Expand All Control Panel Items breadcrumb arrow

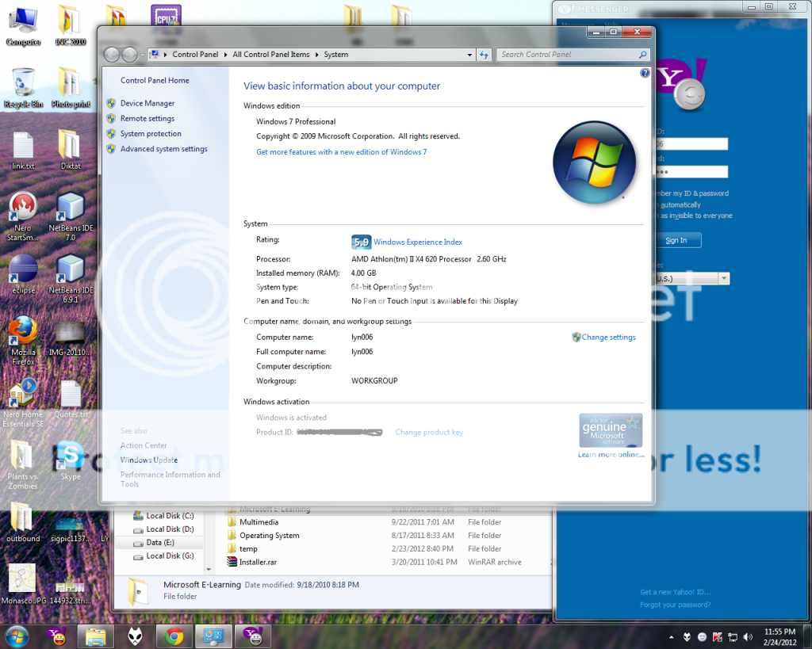[x=316, y=55]
